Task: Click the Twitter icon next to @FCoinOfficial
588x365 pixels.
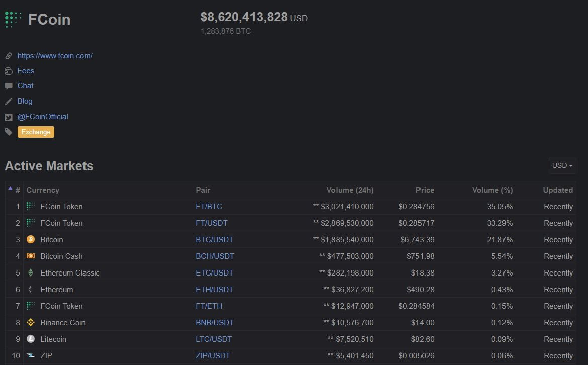Action: click(x=8, y=117)
